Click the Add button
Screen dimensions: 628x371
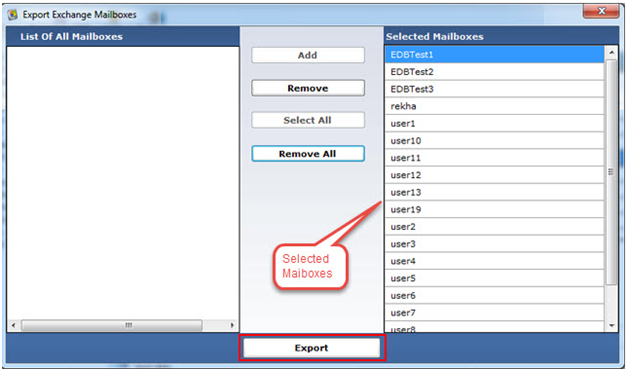pos(308,55)
